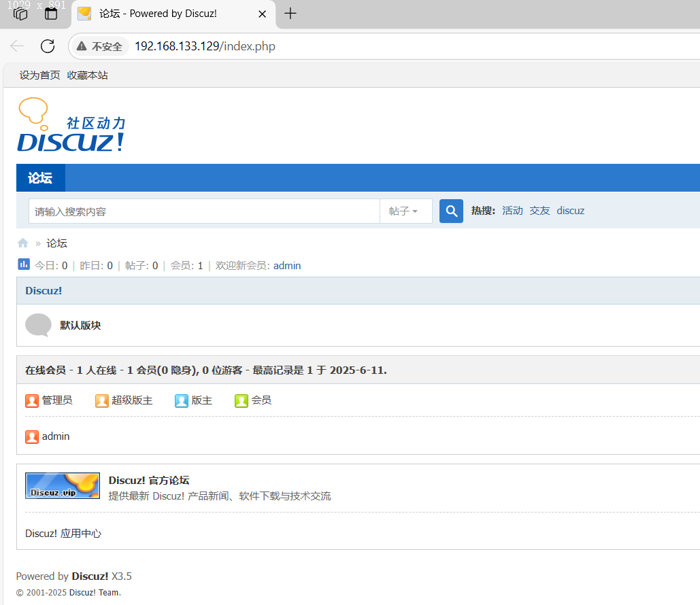Viewport: 700px width, 605px height.
Task: Click the Discuz! logo
Action: [71, 125]
